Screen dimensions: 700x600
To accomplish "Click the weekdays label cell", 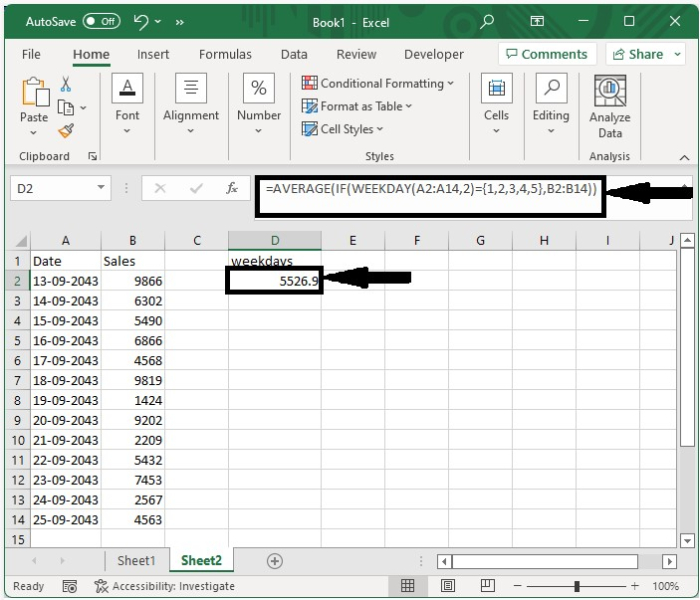I will coord(275,261).
